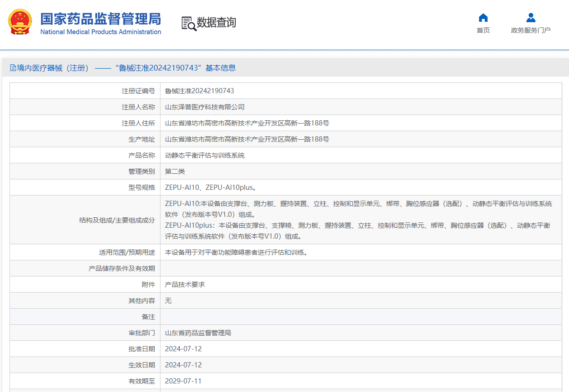This screenshot has height=392, width=569.
Task: Click the 国家药品监督管理局 site title
Action: pyautogui.click(x=100, y=19)
